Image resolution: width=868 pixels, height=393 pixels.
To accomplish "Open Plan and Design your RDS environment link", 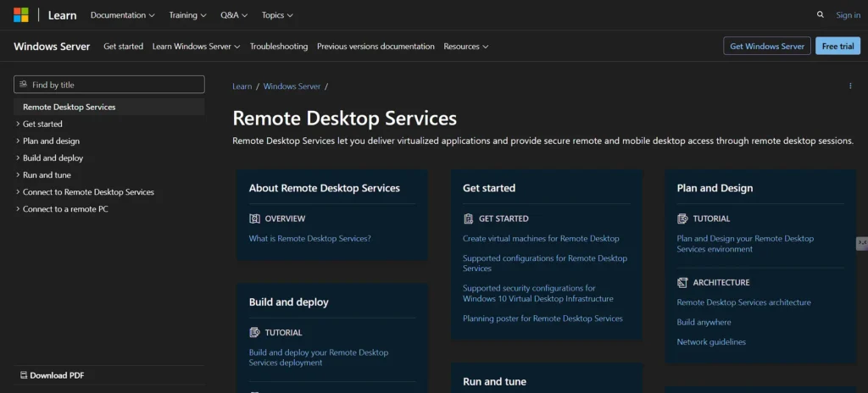I will 745,244.
